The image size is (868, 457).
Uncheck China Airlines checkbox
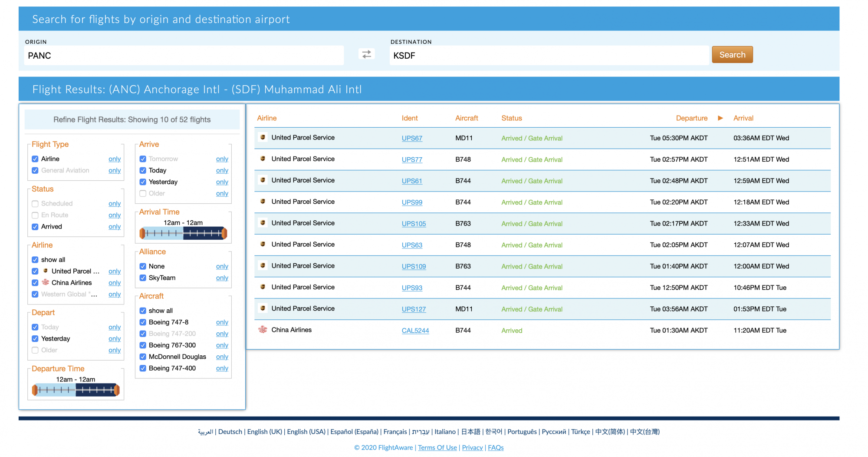(x=35, y=283)
